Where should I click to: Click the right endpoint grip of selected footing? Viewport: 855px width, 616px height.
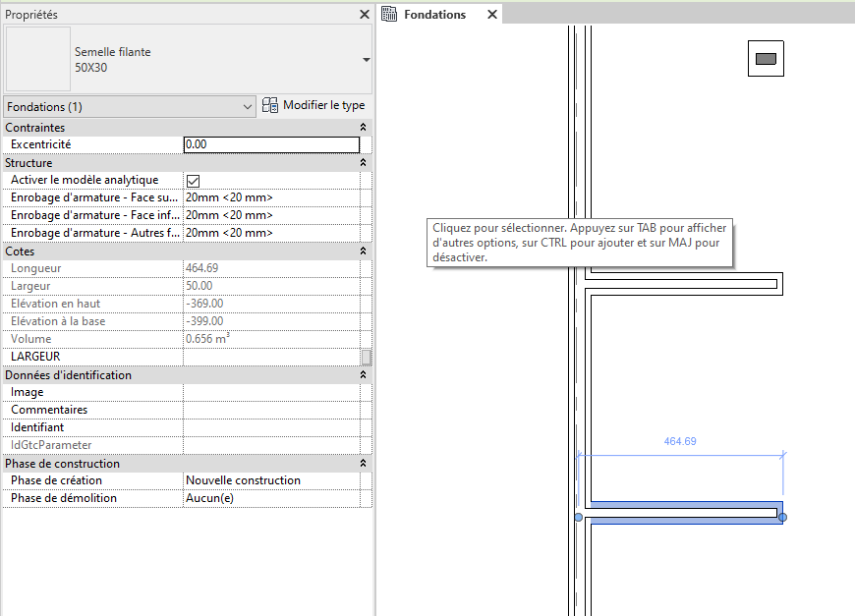tap(782, 517)
